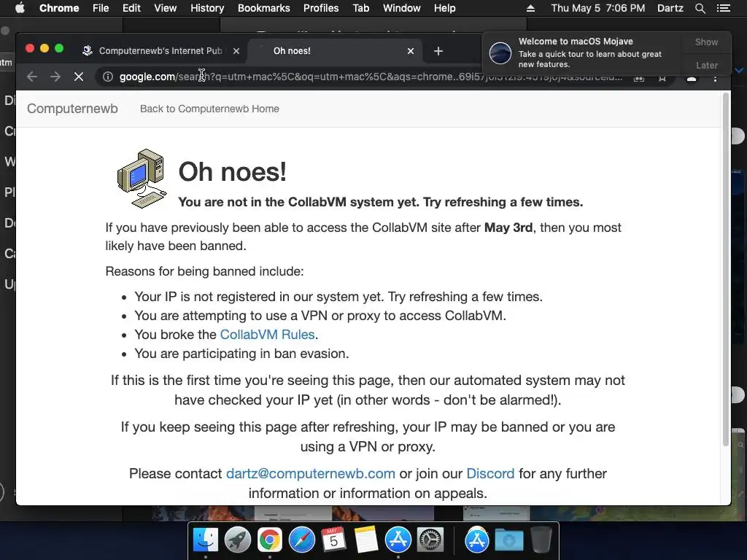Open Calendar from the Dock
The height and width of the screenshot is (560, 747).
[333, 540]
